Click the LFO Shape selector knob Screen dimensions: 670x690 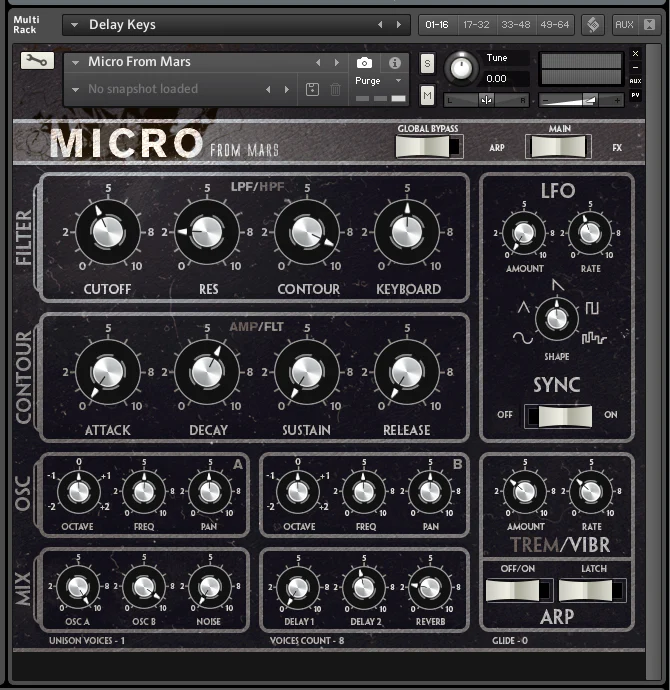557,319
